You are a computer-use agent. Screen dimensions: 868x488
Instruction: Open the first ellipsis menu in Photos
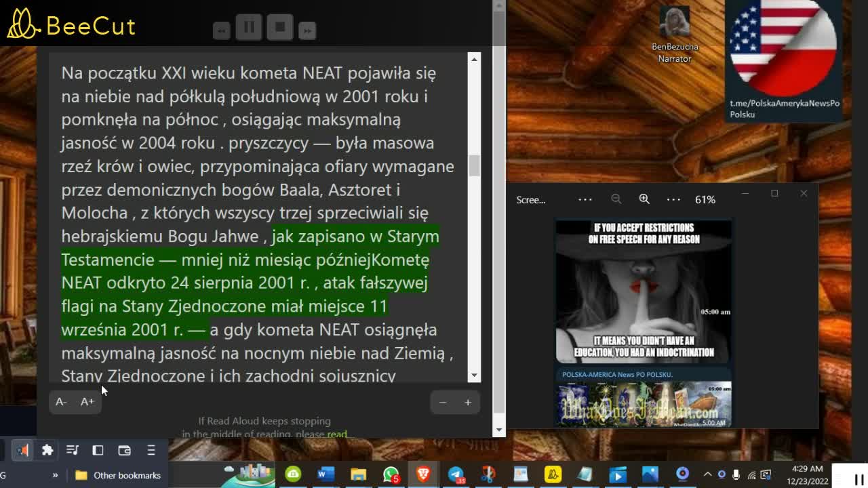[x=585, y=199]
